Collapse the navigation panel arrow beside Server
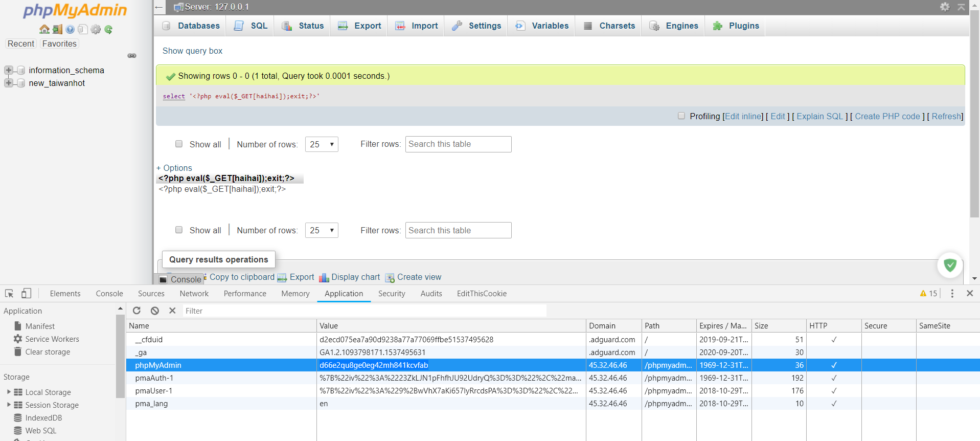The width and height of the screenshot is (980, 441). click(159, 7)
